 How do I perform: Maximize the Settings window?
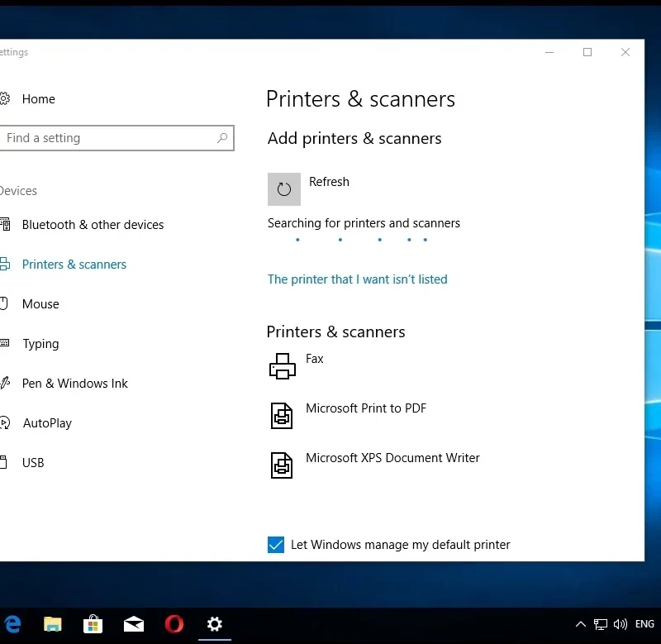[587, 52]
